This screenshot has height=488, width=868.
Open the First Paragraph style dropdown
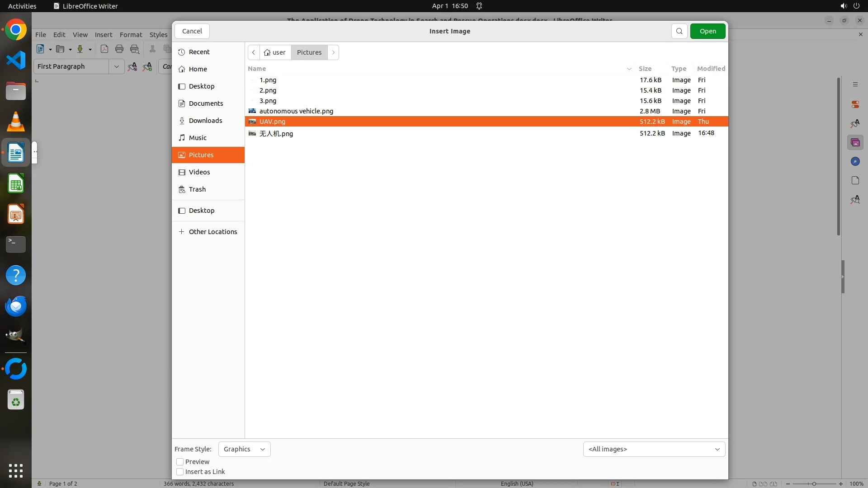[x=116, y=66]
